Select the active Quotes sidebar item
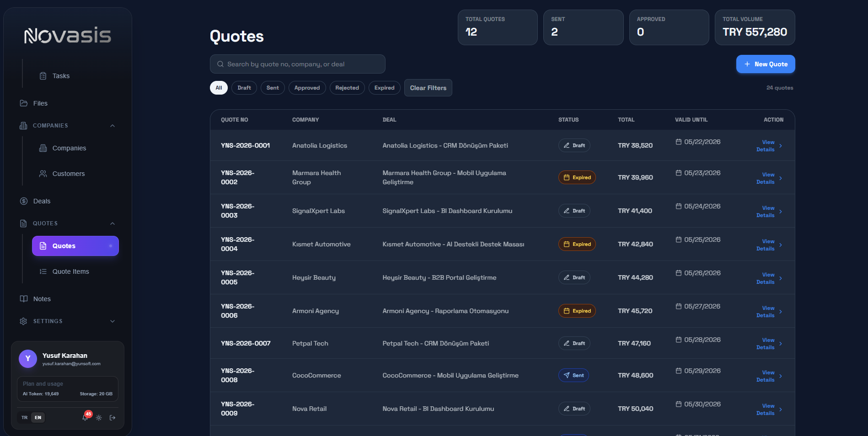The image size is (868, 436). pos(75,246)
